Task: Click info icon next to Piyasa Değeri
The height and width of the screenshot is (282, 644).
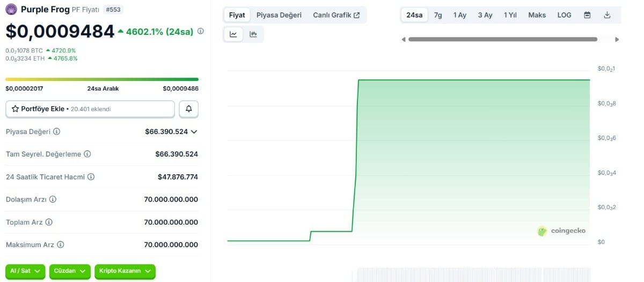Action: 56,131
